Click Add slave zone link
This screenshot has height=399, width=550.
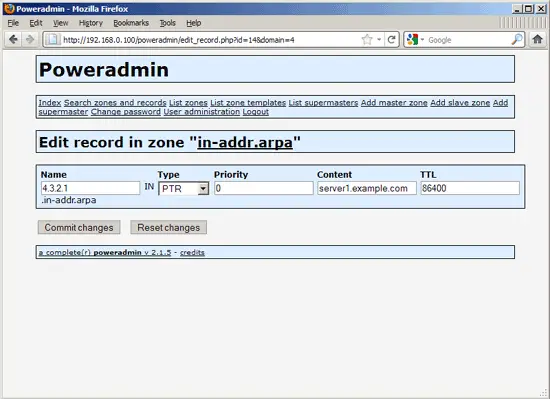pos(460,103)
